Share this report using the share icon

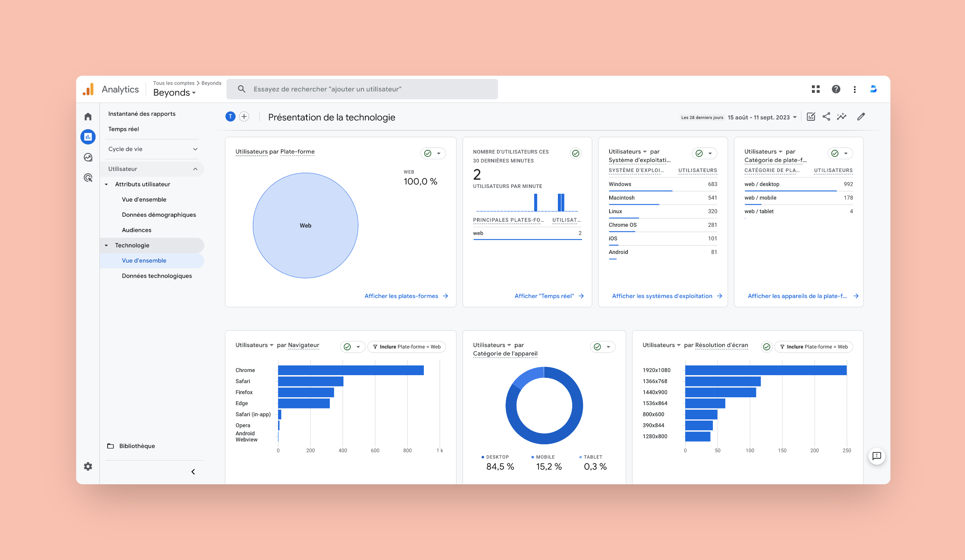tap(826, 117)
